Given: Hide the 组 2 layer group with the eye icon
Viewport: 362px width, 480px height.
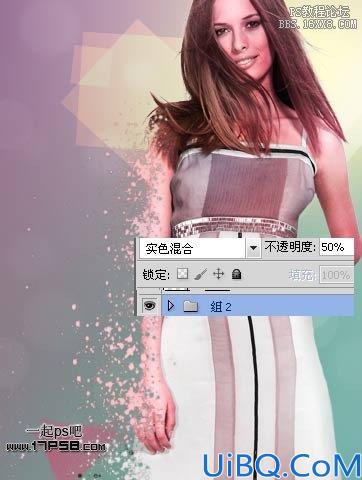Looking at the screenshot, I should pyautogui.click(x=149, y=305).
